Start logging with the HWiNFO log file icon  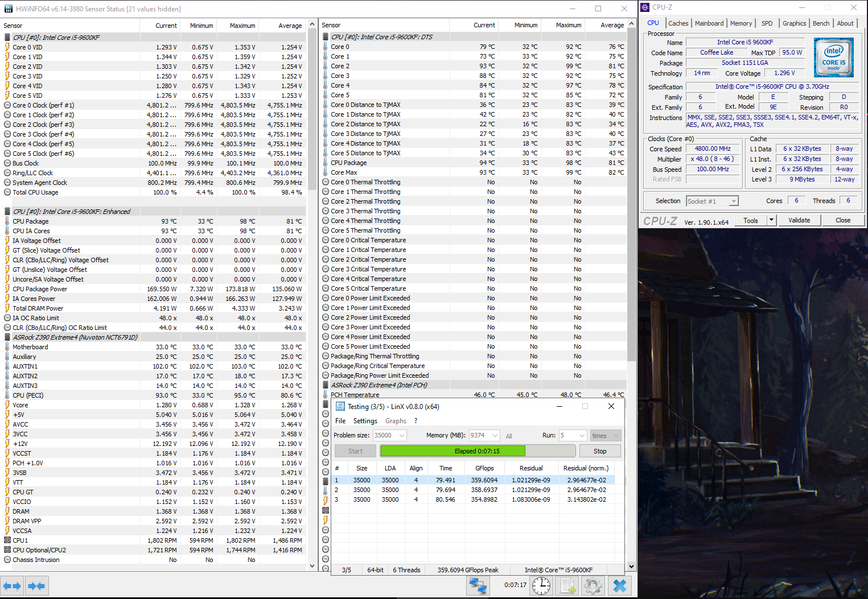tap(567, 585)
